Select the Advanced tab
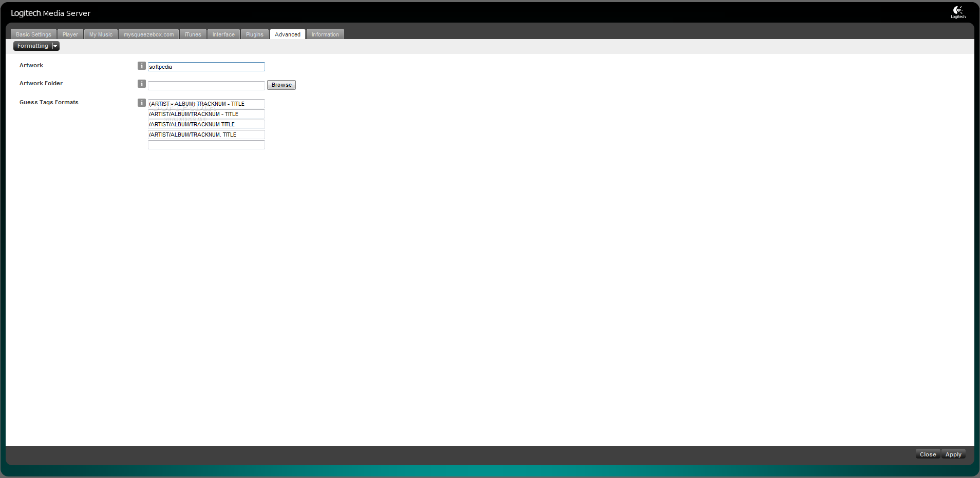Screen dimensions: 980x478 pos(288,34)
